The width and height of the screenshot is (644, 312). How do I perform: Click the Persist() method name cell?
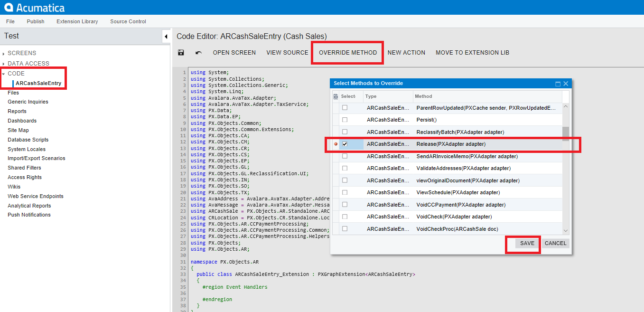coord(487,120)
